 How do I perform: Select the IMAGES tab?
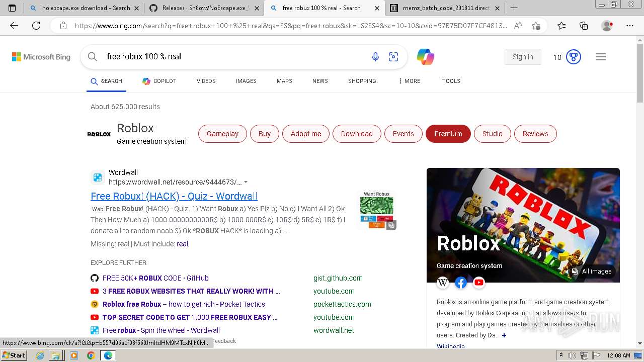[246, 81]
